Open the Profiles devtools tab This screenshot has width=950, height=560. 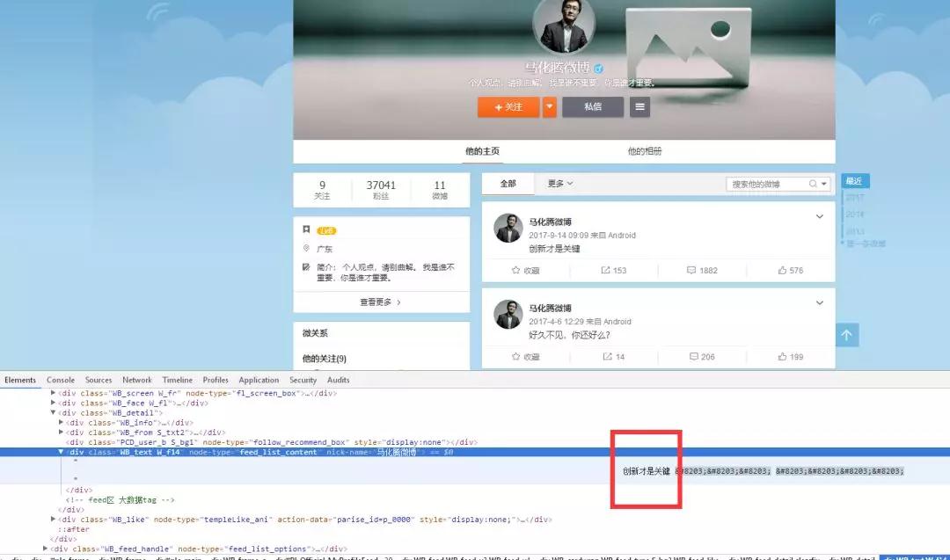[x=216, y=380]
